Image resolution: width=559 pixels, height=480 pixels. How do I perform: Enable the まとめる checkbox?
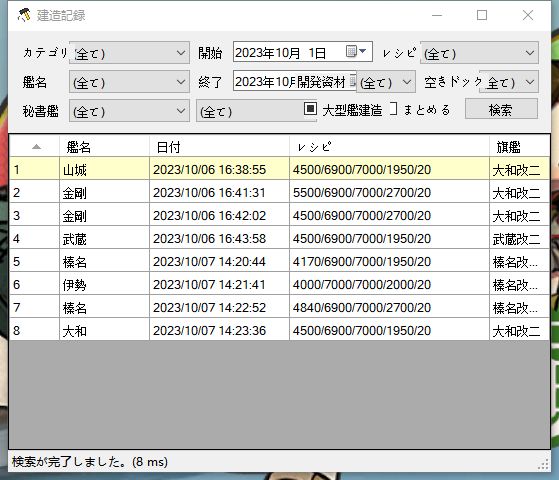[x=393, y=109]
